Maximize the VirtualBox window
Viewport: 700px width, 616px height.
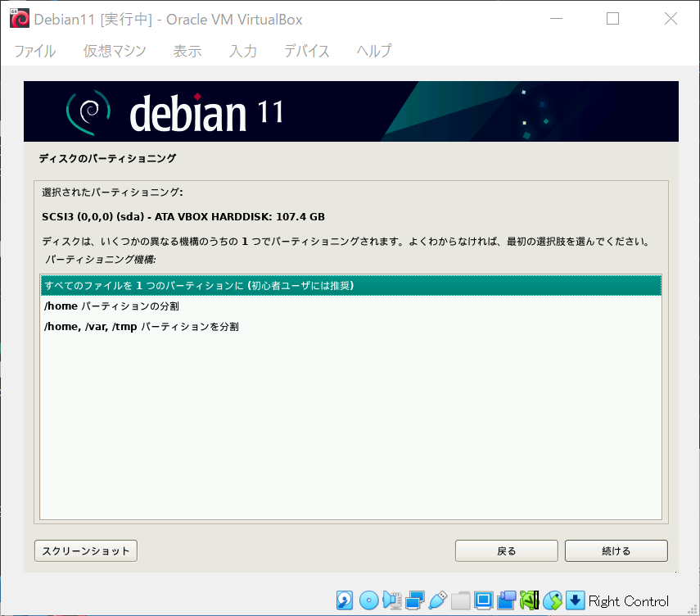612,19
